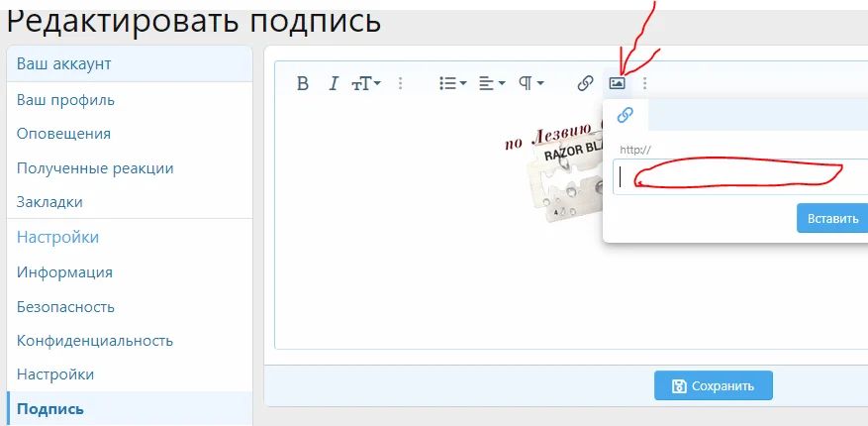Image resolution: width=868 pixels, height=426 pixels.
Task: Open the paragraph format dropdown
Action: tap(530, 83)
